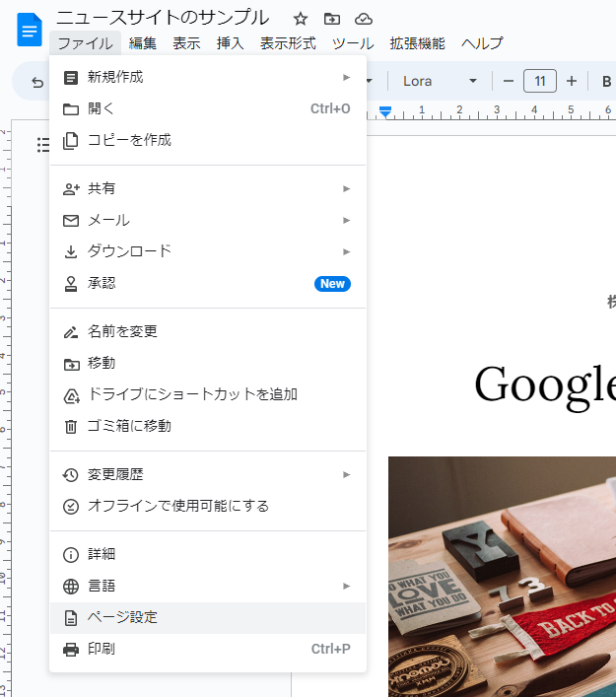The image size is (616, 697).
Task: Choose コピーを作成 menu entry
Action: click(208, 140)
